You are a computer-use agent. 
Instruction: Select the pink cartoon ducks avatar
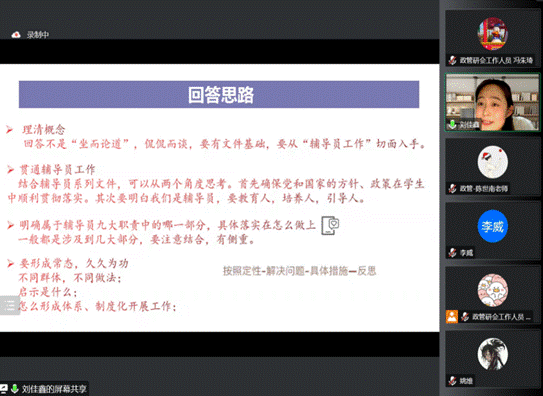coord(492,290)
